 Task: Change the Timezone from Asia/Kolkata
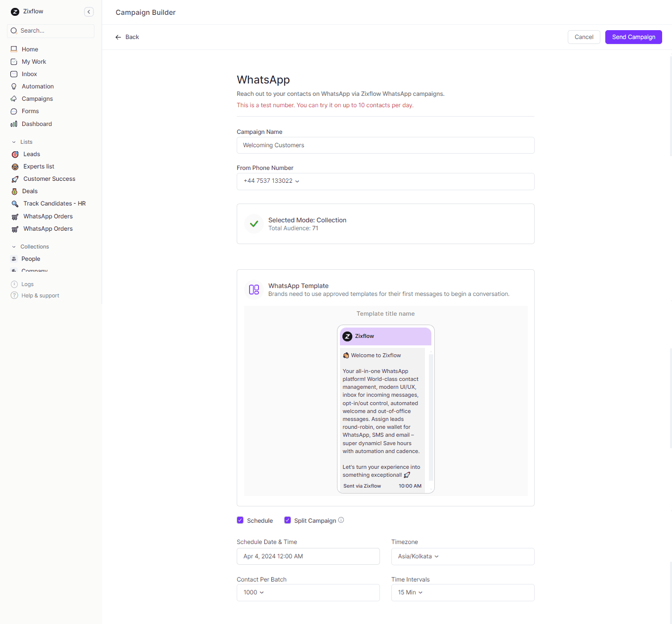pyautogui.click(x=462, y=556)
